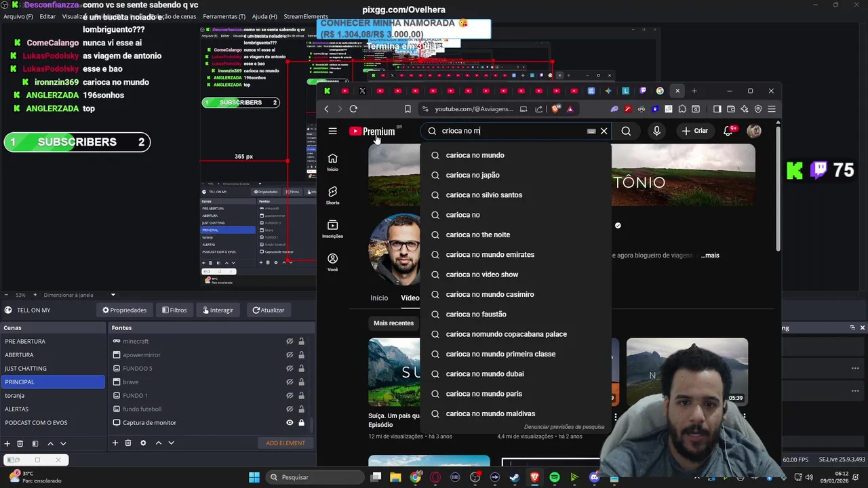This screenshot has height=488, width=868.
Task: Open YouTube notifications bell
Action: (728, 131)
